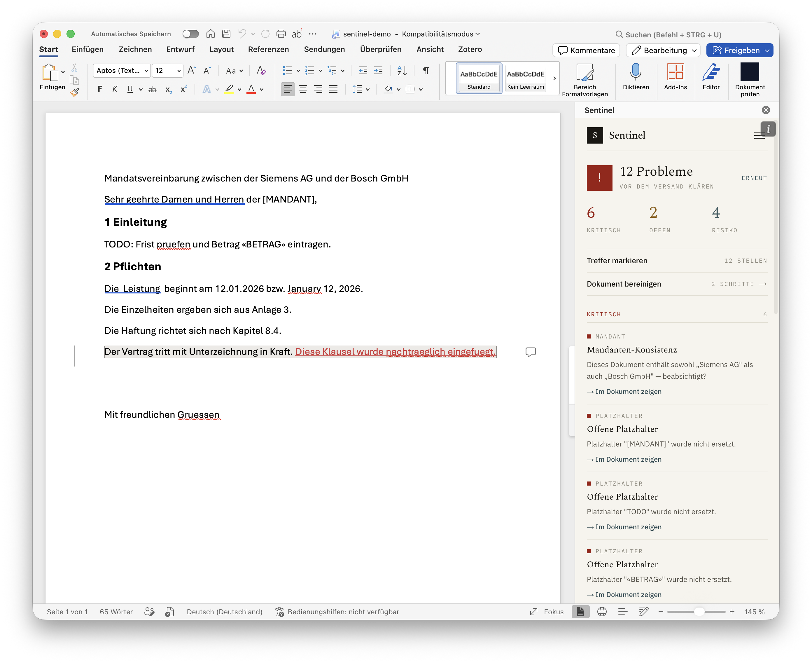Viewport: 812px width, 663px height.
Task: Clear all formatting from selection
Action: [x=262, y=70]
